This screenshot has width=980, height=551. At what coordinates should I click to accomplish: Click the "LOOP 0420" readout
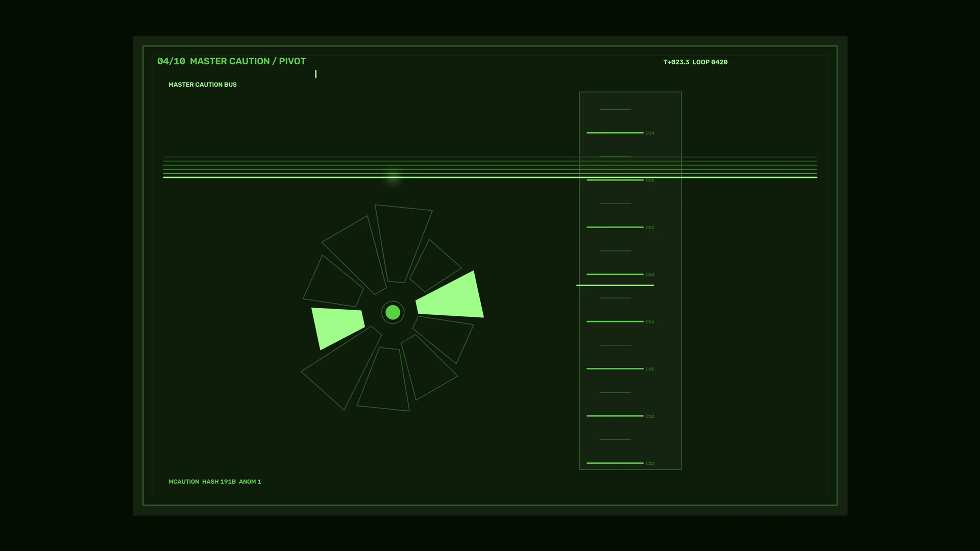coord(710,62)
